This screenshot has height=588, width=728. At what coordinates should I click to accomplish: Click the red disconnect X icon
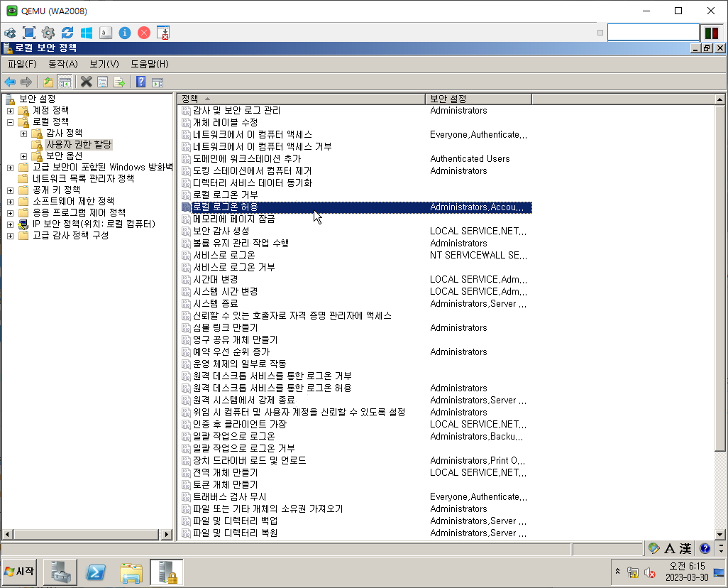point(144,33)
